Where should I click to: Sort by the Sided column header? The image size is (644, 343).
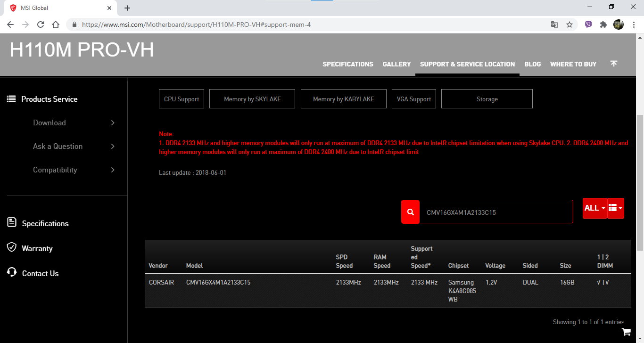pos(530,266)
